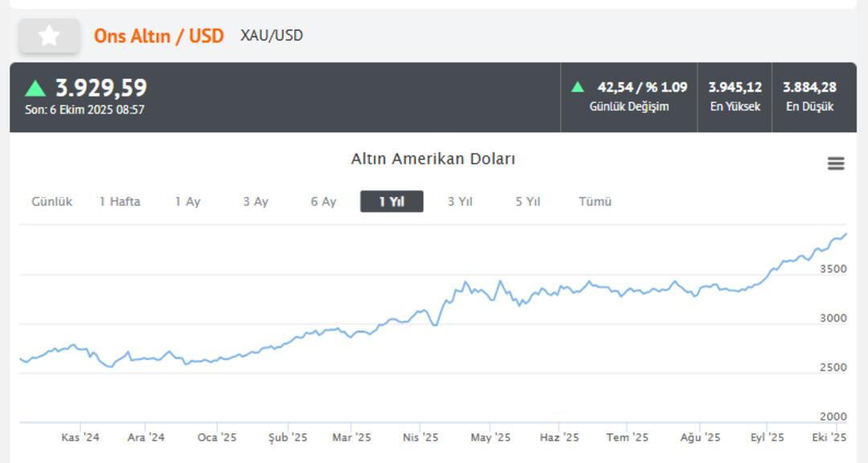Show the 3 Ay chart range
The width and height of the screenshot is (868, 463).
256,202
